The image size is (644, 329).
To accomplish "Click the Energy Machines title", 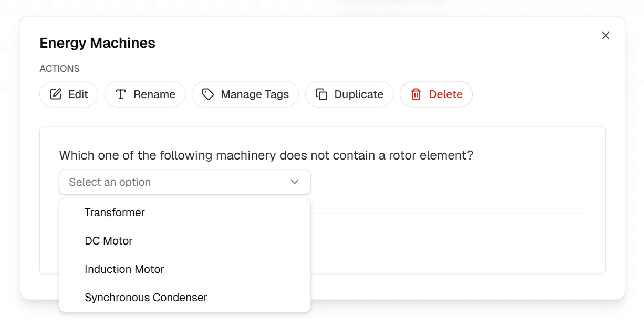I will pos(97,43).
